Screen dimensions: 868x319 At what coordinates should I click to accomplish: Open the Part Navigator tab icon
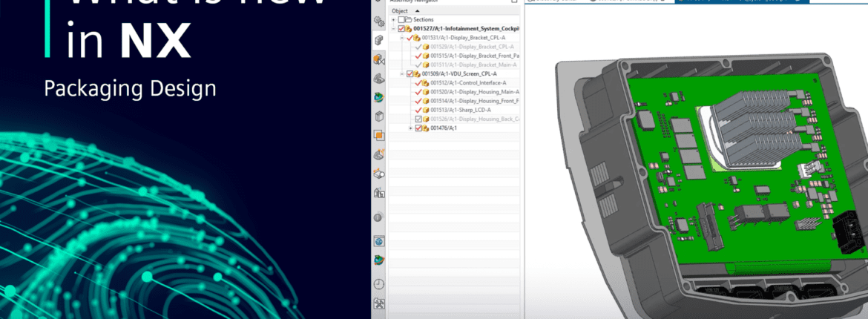(378, 78)
